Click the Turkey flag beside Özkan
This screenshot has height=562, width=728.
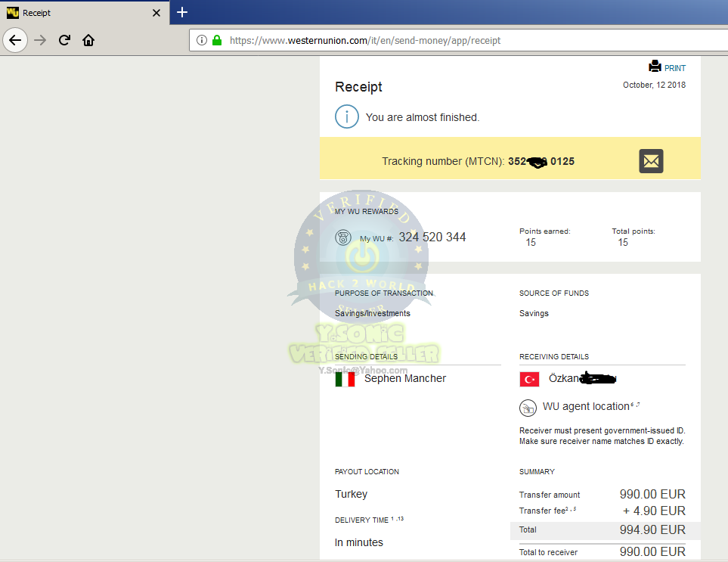(529, 380)
